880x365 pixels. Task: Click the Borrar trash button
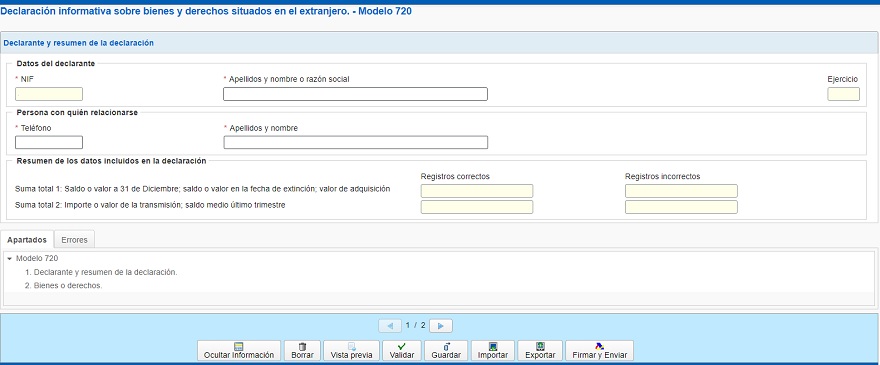[x=302, y=350]
